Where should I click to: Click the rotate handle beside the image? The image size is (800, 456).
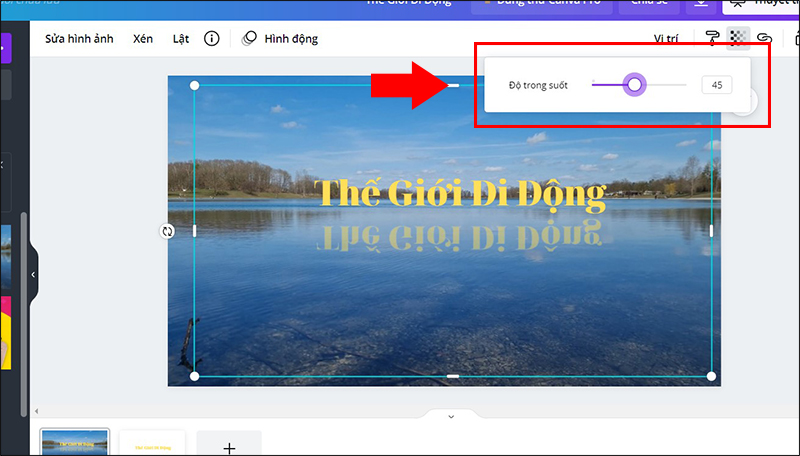click(x=167, y=231)
